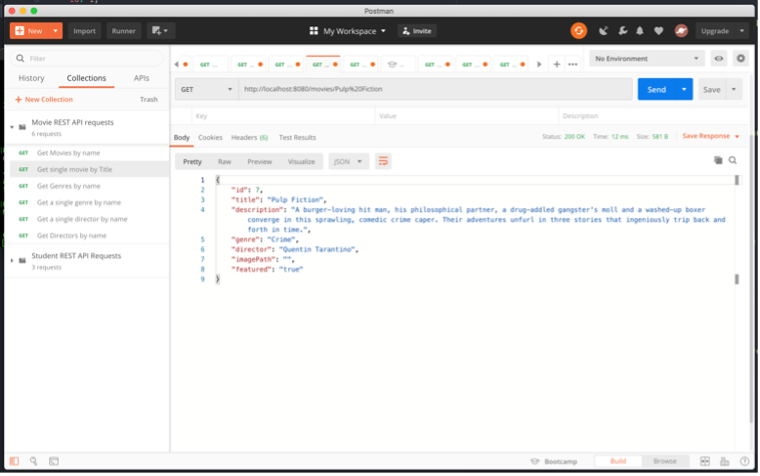Add a new request tab

[556, 64]
